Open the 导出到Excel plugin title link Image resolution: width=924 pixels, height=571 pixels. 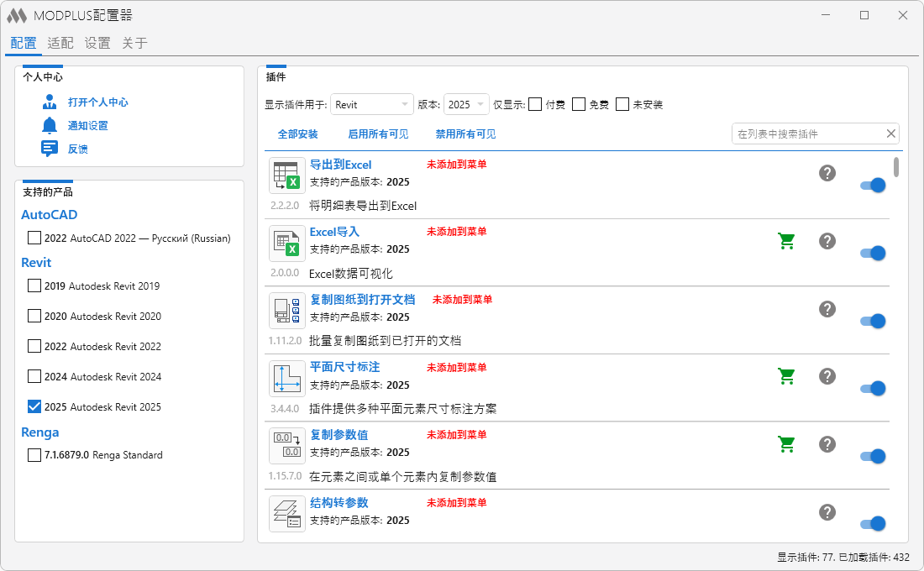pos(340,165)
